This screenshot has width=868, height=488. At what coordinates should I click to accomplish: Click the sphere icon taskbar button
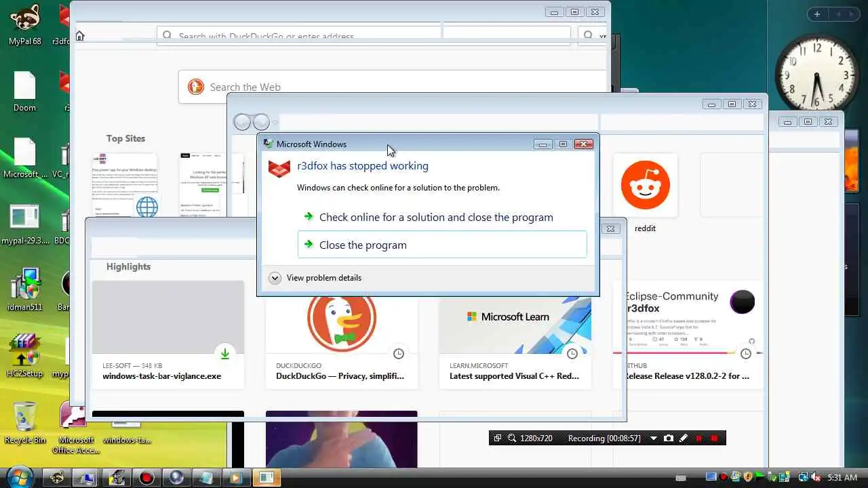[x=176, y=478]
